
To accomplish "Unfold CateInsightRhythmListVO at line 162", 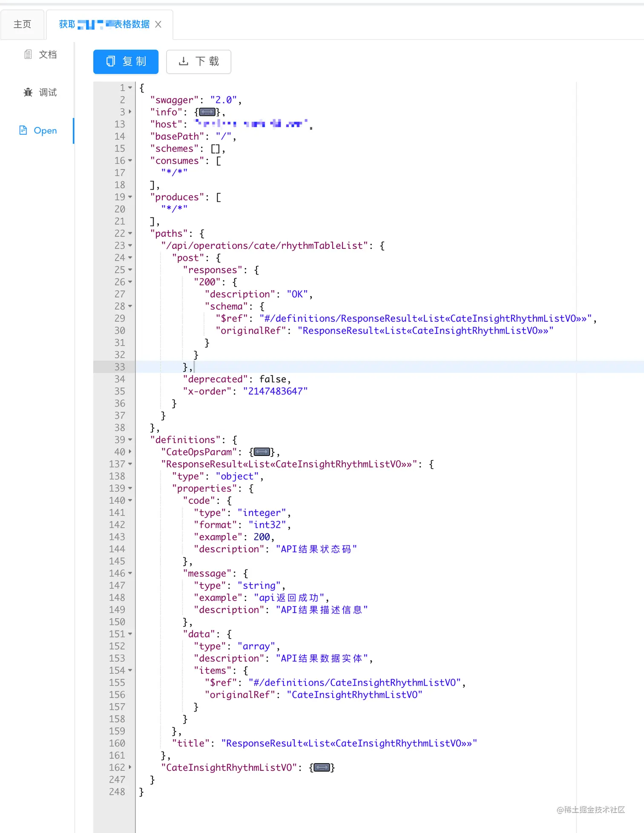I will [x=130, y=768].
